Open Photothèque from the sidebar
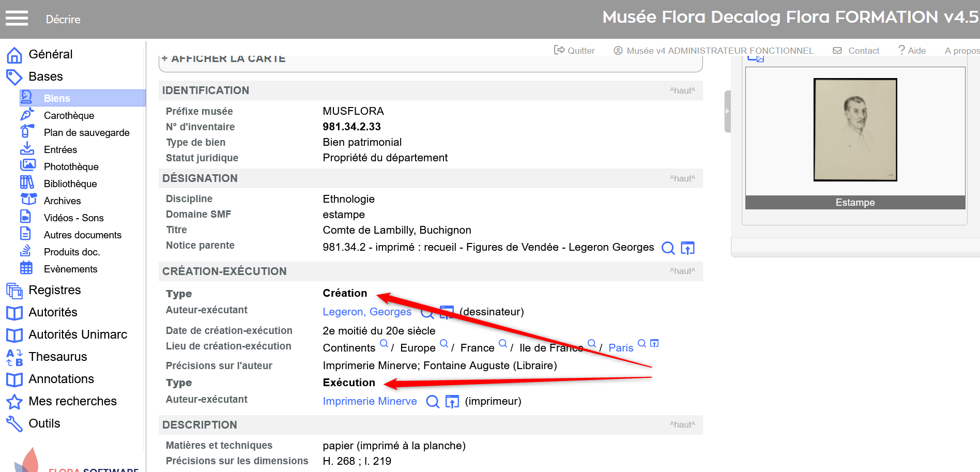This screenshot has width=980, height=472. coord(71,166)
